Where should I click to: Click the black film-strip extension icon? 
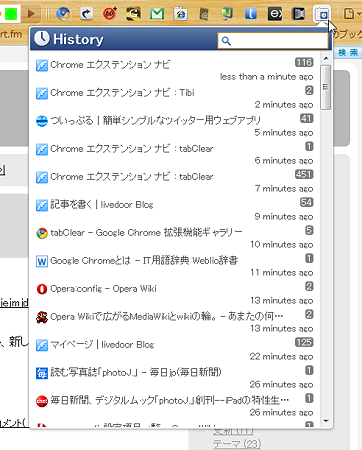click(298, 14)
